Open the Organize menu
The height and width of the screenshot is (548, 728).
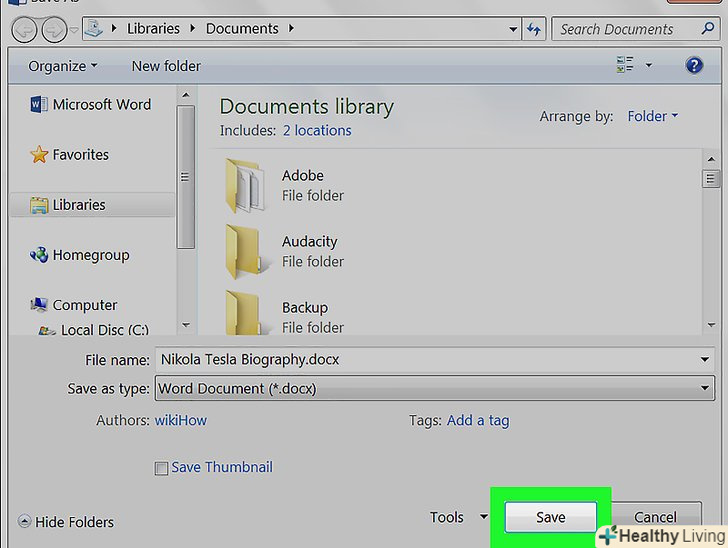pos(63,66)
